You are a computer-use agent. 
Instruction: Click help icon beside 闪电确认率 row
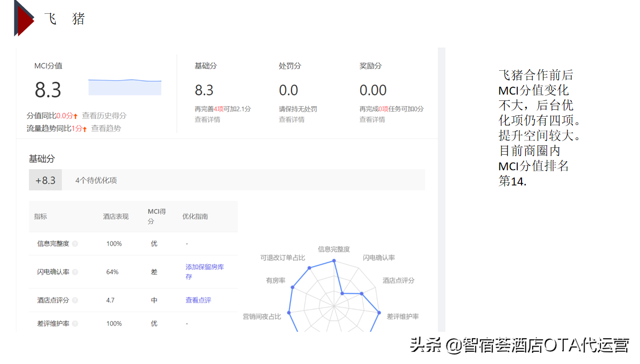click(75, 272)
